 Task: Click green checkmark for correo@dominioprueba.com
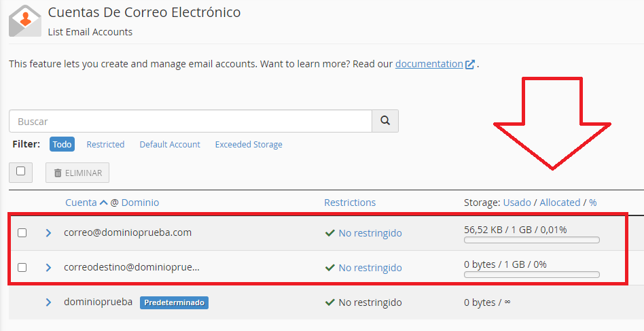[329, 233]
